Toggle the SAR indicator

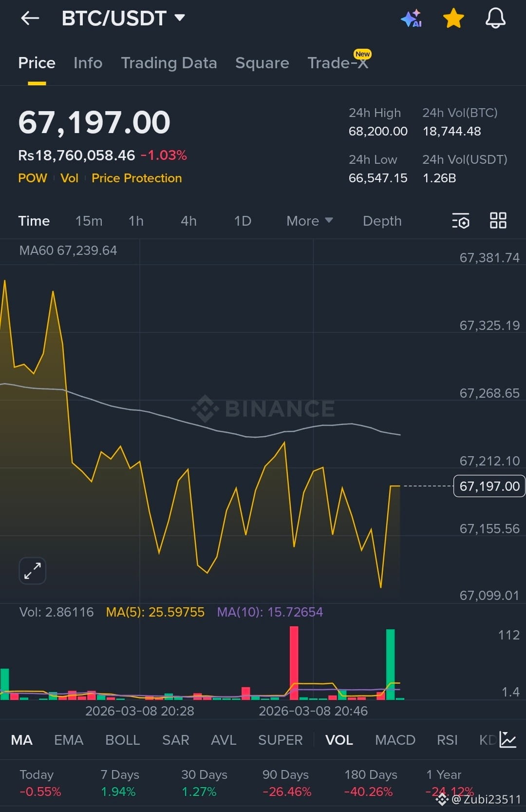175,740
